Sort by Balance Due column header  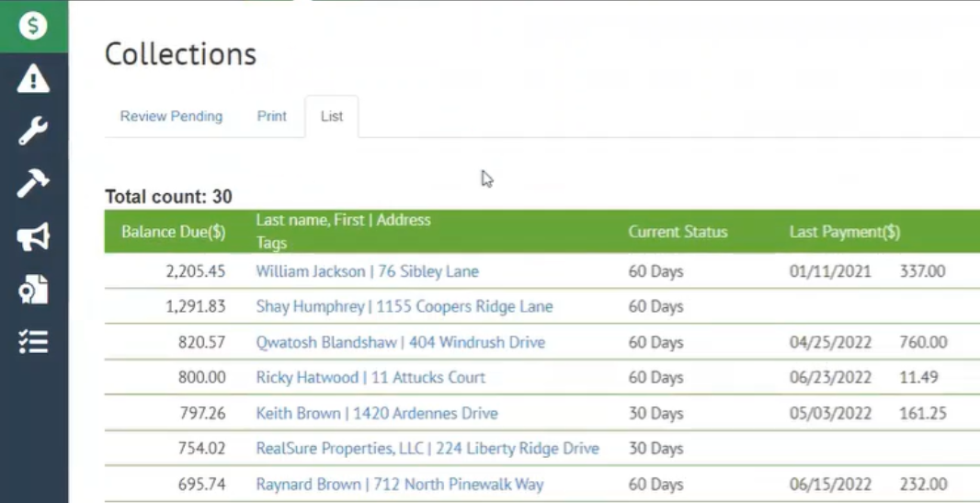pyautogui.click(x=173, y=232)
